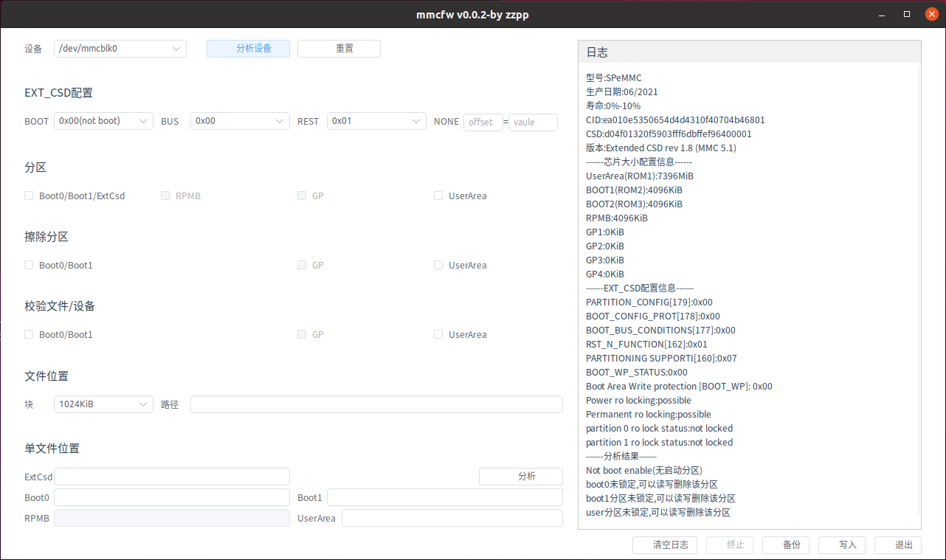The width and height of the screenshot is (946, 560).
Task: Click the 分析设备 button
Action: (x=248, y=49)
